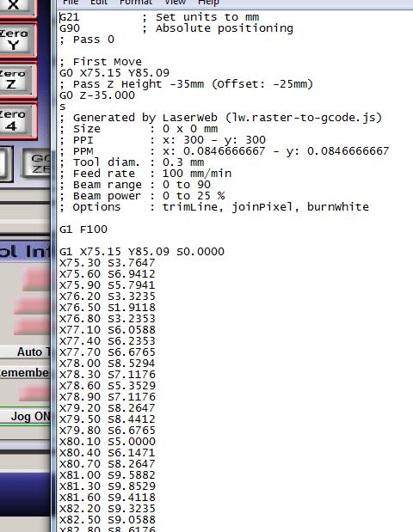
Task: Click the Zero X axis button
Action: pos(17,7)
